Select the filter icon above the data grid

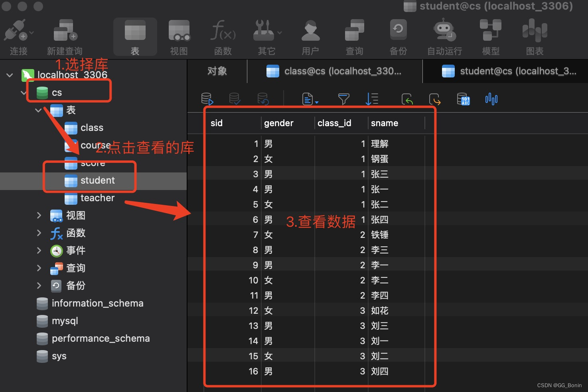coord(343,99)
